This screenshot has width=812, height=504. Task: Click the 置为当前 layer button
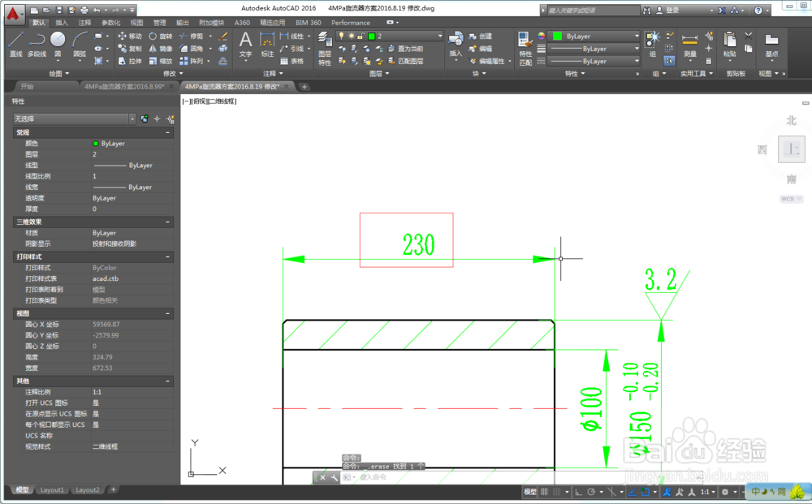(x=410, y=49)
